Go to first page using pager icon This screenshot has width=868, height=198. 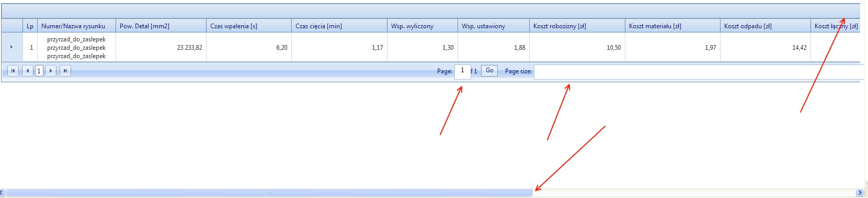(x=13, y=71)
